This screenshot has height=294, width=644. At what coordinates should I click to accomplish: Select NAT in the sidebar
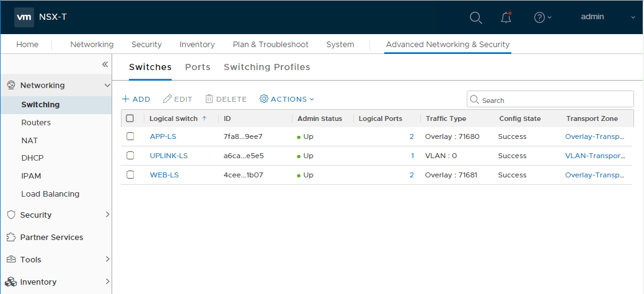[x=30, y=141]
